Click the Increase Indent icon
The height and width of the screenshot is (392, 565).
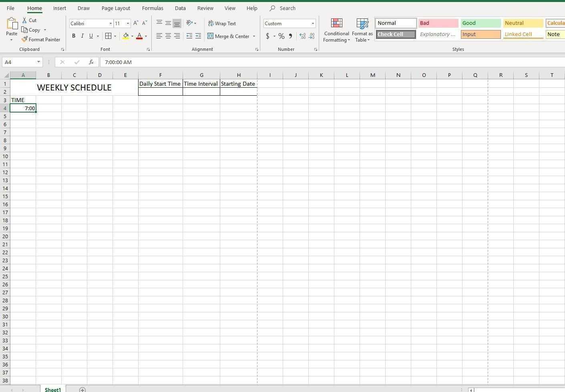[x=198, y=36]
